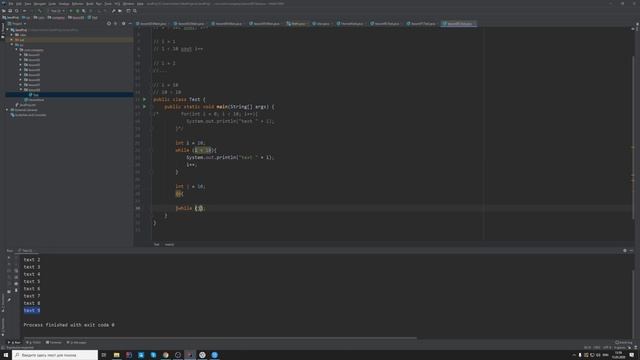
Task: Click run gutter arrow beside main method
Action: 144,107
